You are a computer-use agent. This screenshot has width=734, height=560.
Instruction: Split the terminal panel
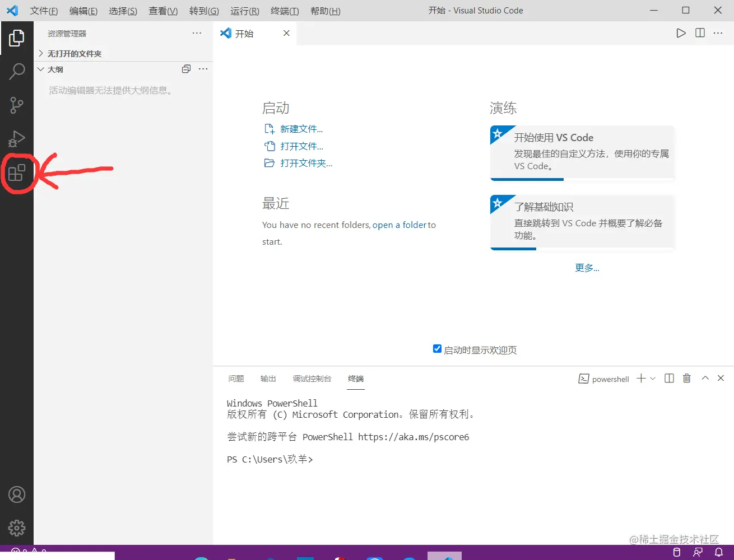pos(669,379)
